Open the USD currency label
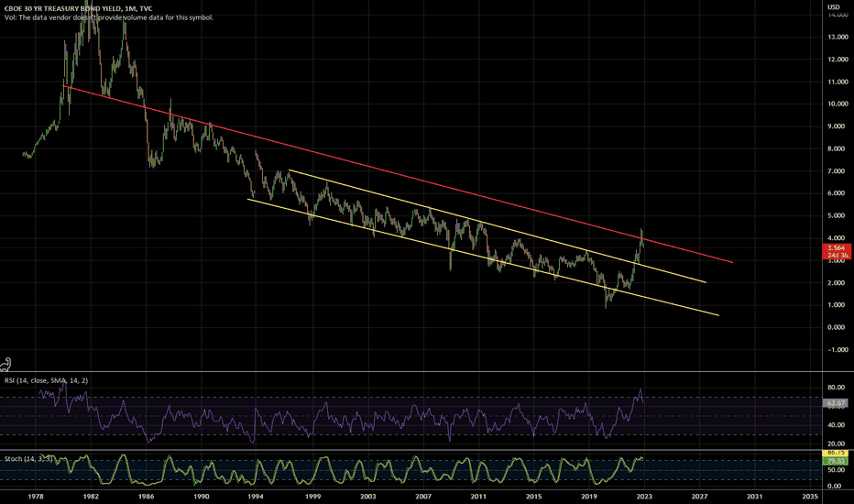Viewport: 854px width, 504px height. click(833, 6)
